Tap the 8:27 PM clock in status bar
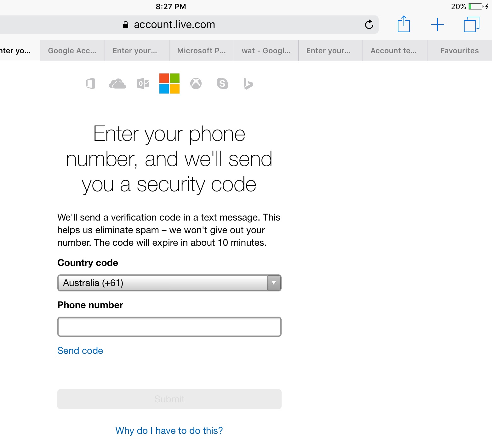The width and height of the screenshot is (492, 448). [x=171, y=7]
